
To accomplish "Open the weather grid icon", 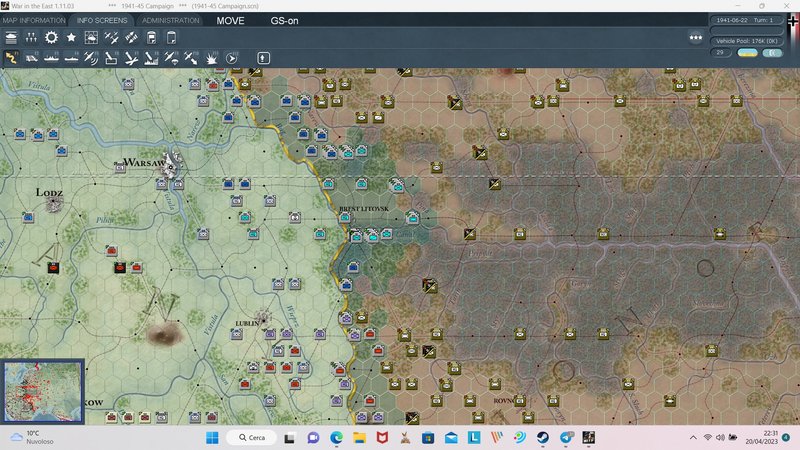I will pos(91,38).
